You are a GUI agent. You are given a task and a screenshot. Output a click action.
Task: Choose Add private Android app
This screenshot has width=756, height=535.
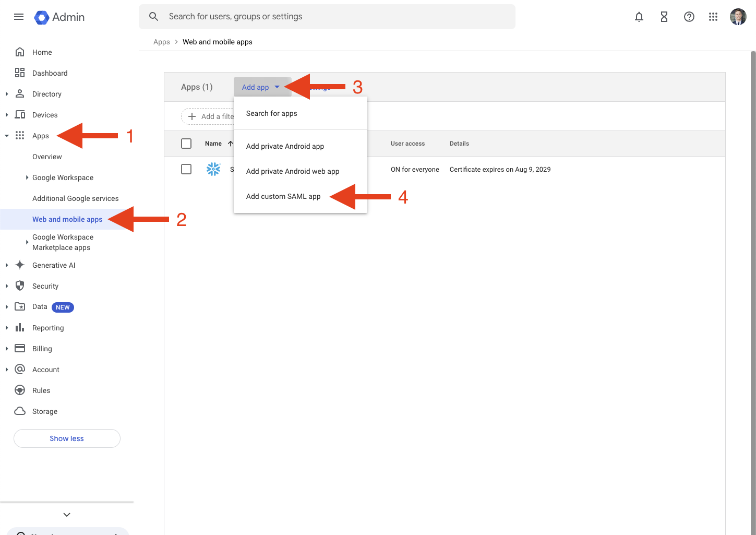click(285, 146)
